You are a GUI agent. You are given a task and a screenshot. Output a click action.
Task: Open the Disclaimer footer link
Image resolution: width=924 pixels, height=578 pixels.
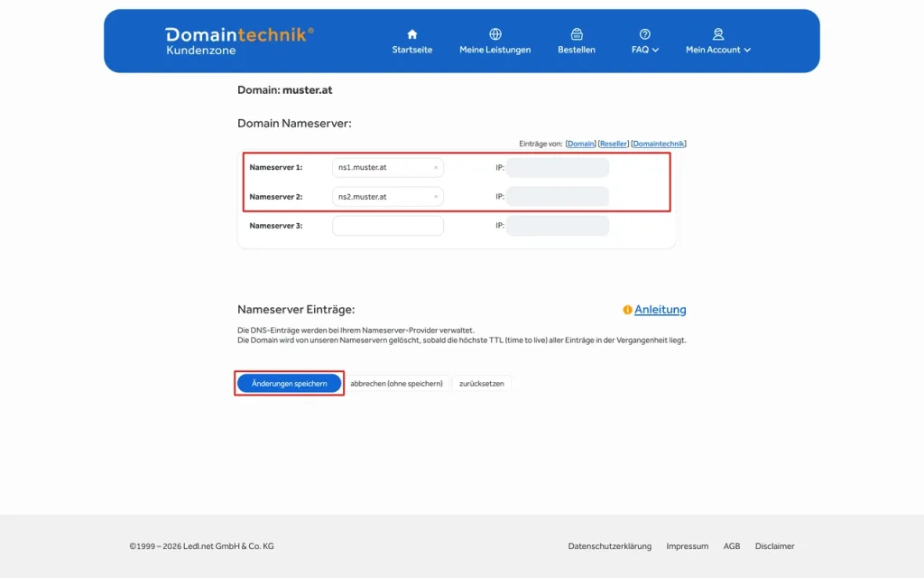point(775,546)
